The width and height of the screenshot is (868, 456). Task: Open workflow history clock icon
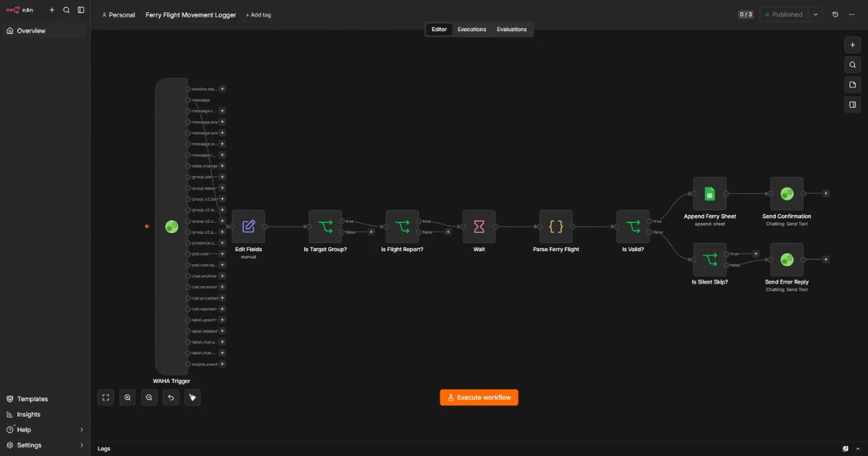click(835, 14)
